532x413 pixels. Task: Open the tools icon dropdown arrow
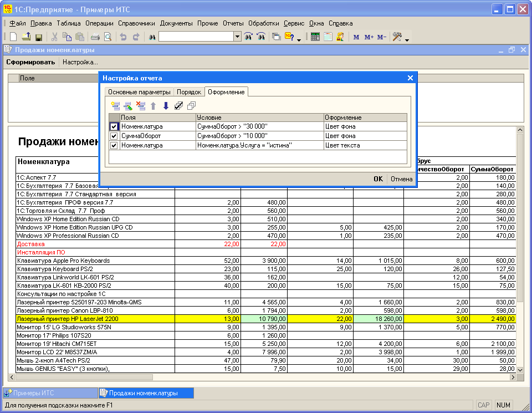407,39
